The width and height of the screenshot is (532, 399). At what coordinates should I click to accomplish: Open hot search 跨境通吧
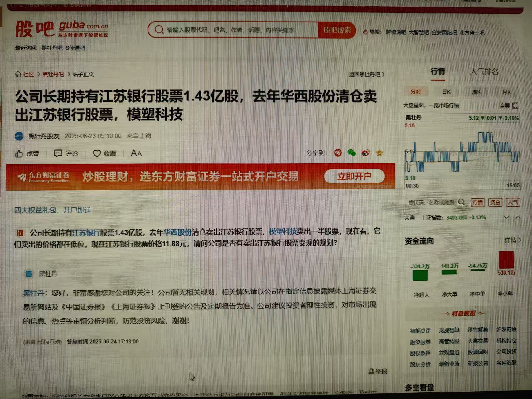396,32
